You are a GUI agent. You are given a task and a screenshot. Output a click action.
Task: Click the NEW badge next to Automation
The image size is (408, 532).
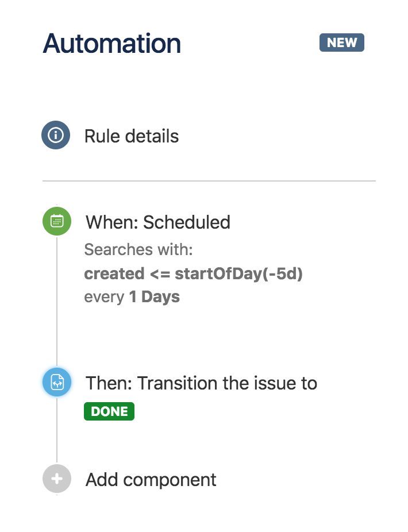pos(341,42)
